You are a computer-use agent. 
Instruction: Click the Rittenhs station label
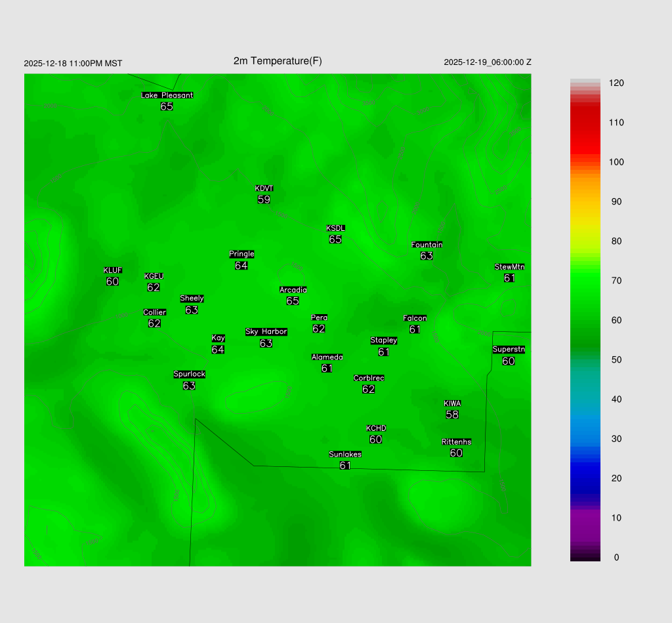coord(456,442)
